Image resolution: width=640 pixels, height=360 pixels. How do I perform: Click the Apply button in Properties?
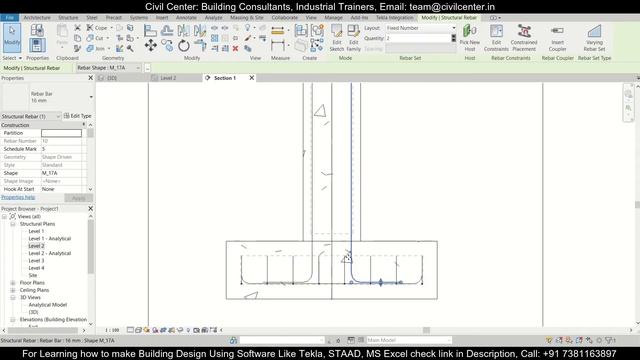pyautogui.click(x=78, y=198)
